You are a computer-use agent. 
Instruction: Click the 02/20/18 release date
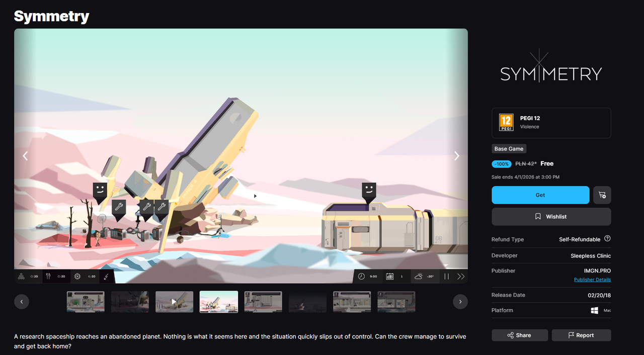coord(598,295)
